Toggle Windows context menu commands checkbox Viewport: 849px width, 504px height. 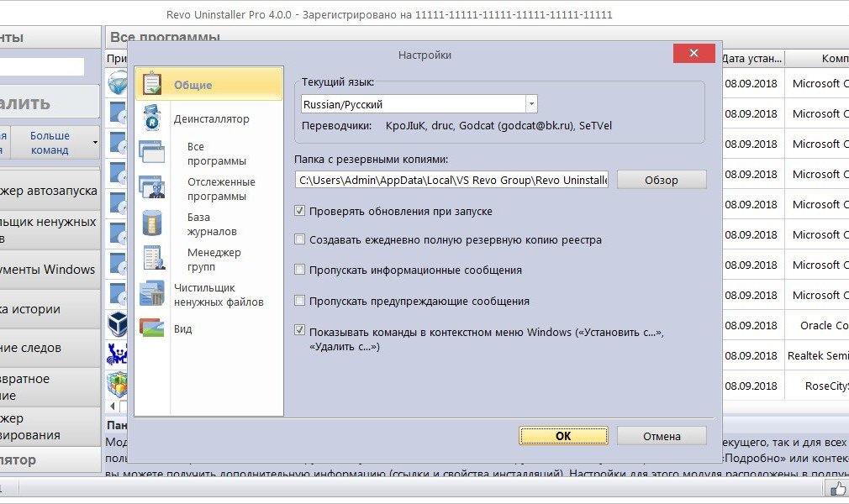(299, 329)
